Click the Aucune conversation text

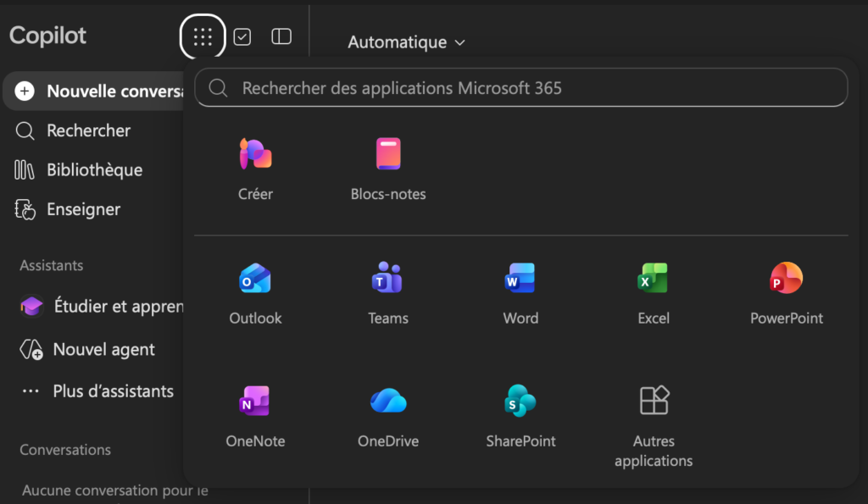pyautogui.click(x=114, y=490)
